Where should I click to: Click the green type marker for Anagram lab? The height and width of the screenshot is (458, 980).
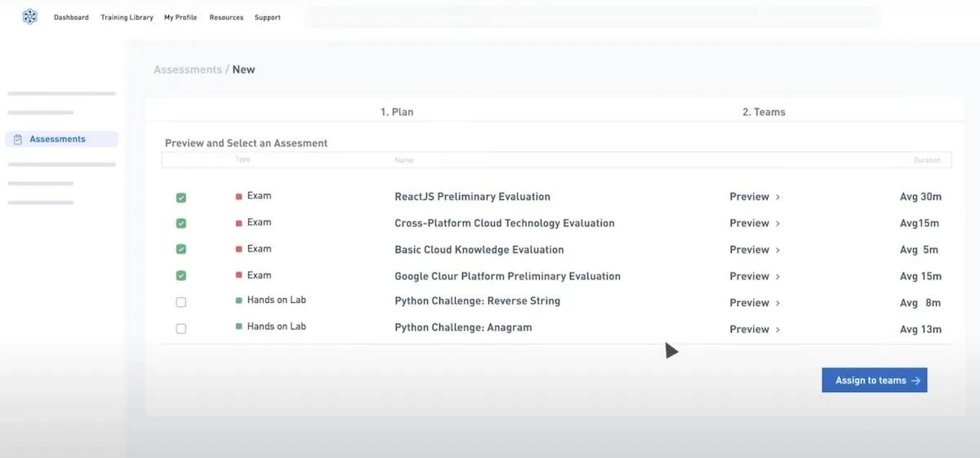click(239, 327)
